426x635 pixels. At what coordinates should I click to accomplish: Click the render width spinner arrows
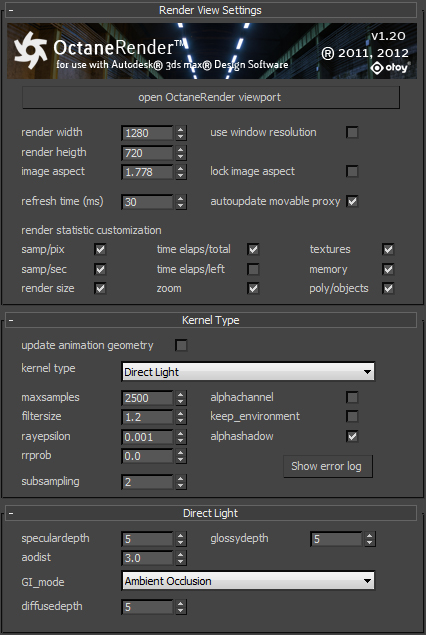(x=181, y=133)
